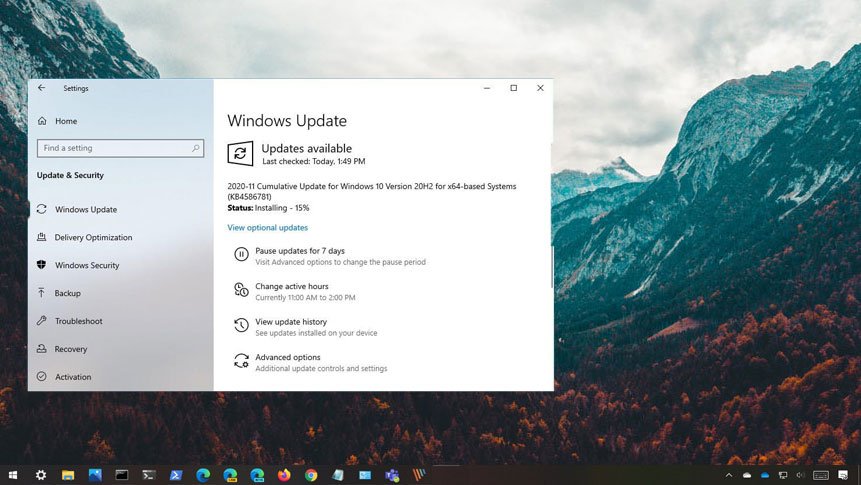Click the Windows Update page scrollbar

pos(551,268)
